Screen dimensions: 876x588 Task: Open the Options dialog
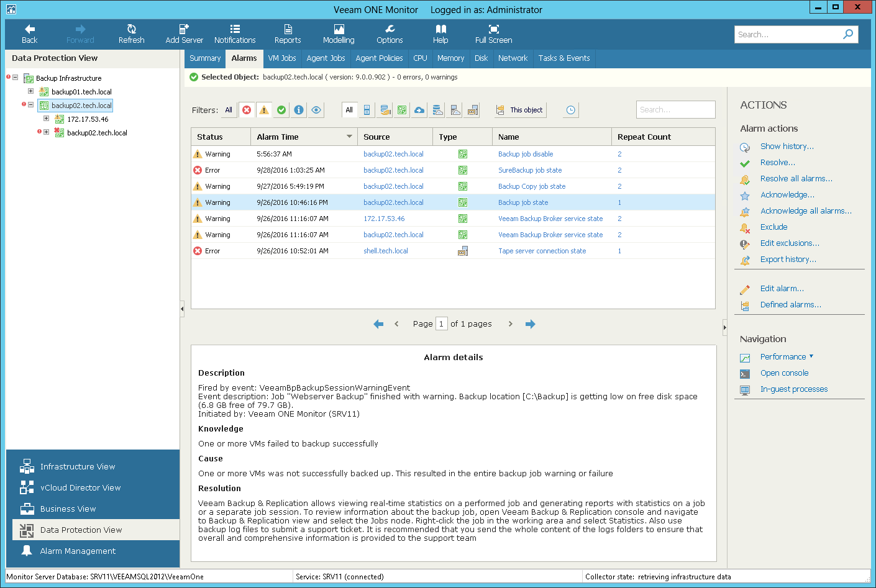pyautogui.click(x=390, y=34)
